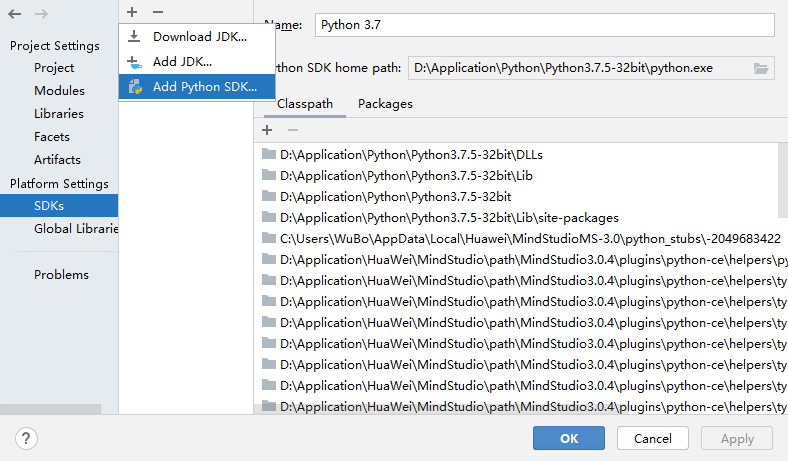Open the help question mark button
This screenshot has width=788, height=461.
click(26, 438)
